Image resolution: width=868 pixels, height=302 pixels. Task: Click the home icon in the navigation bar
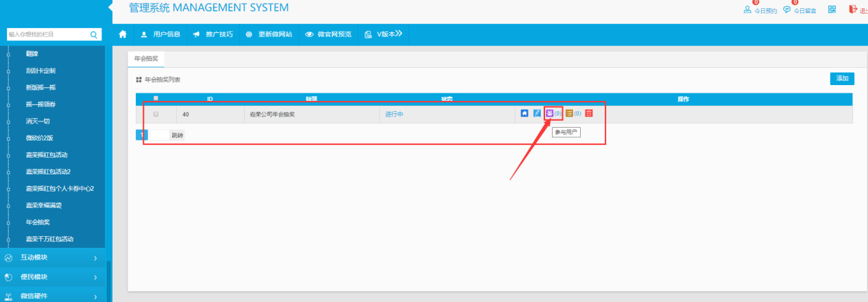[x=123, y=34]
